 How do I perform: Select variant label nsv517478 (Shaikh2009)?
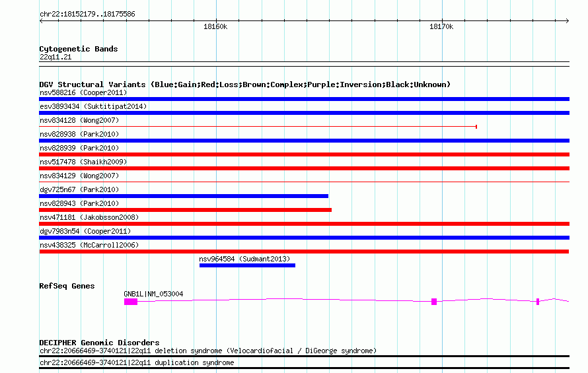click(x=83, y=162)
